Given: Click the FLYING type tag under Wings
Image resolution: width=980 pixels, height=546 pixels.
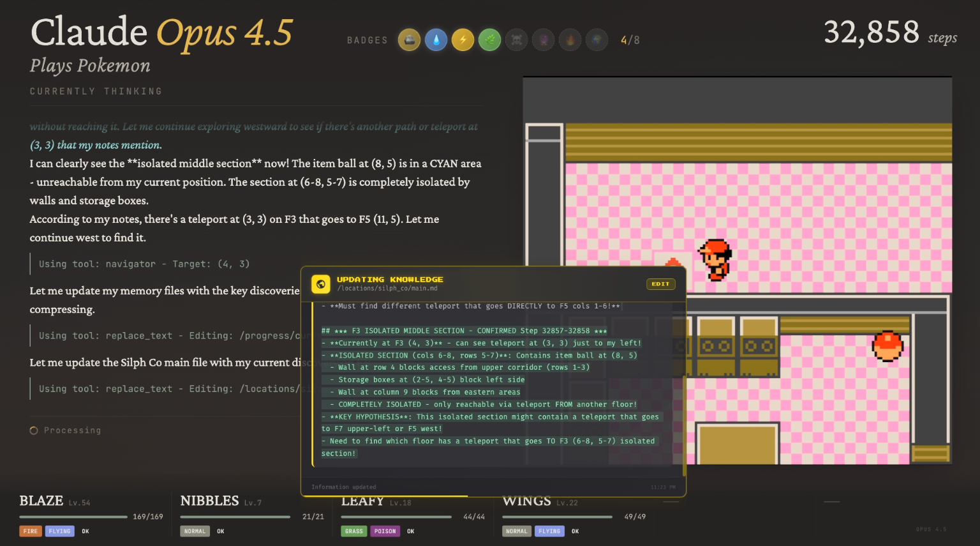Looking at the screenshot, I should pos(550,531).
